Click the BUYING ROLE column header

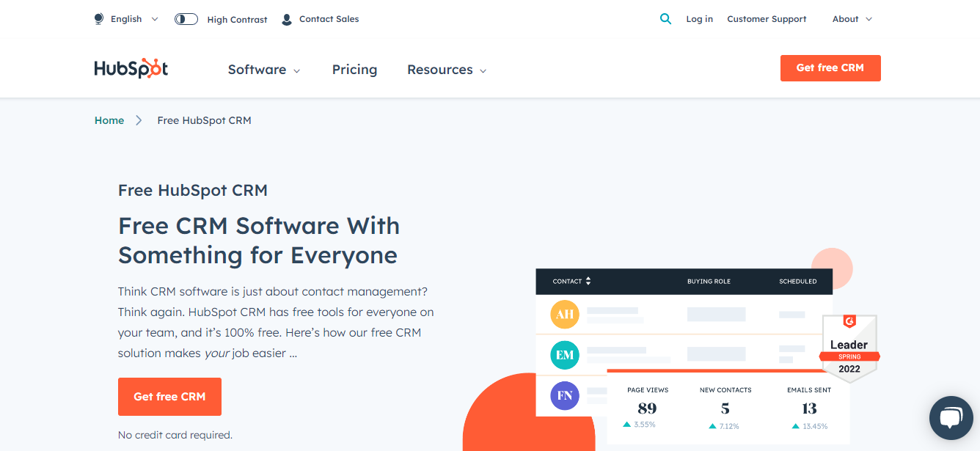pos(709,282)
